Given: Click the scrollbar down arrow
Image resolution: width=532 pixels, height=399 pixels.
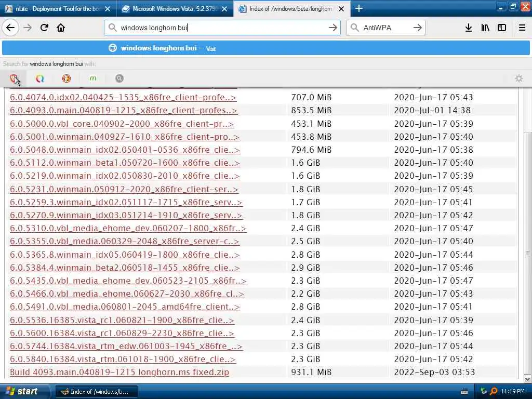Looking at the screenshot, I should click(528, 379).
